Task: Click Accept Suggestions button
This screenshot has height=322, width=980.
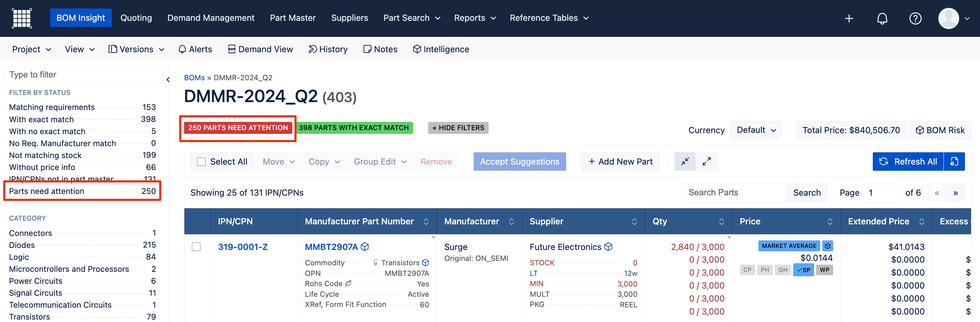Action: pyautogui.click(x=519, y=162)
